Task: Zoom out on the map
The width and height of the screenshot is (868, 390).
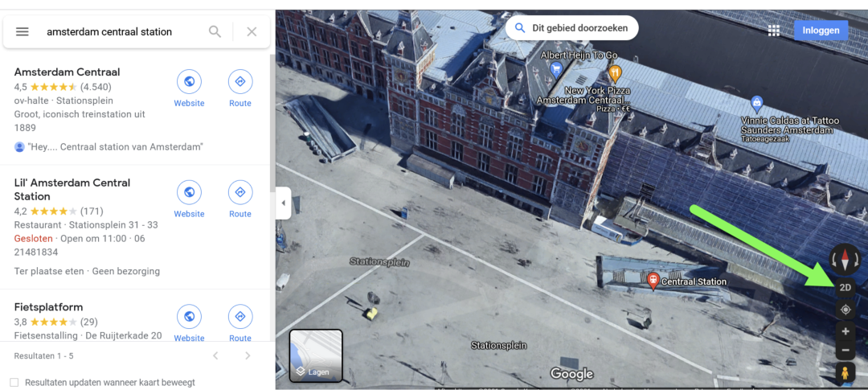Action: click(845, 350)
